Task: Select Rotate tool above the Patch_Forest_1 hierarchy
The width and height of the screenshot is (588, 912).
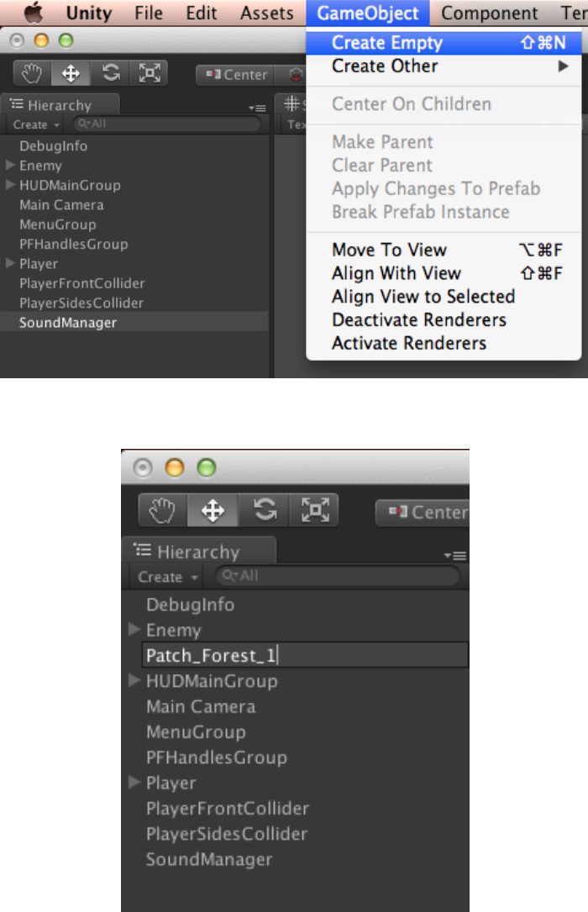Action: click(x=265, y=510)
